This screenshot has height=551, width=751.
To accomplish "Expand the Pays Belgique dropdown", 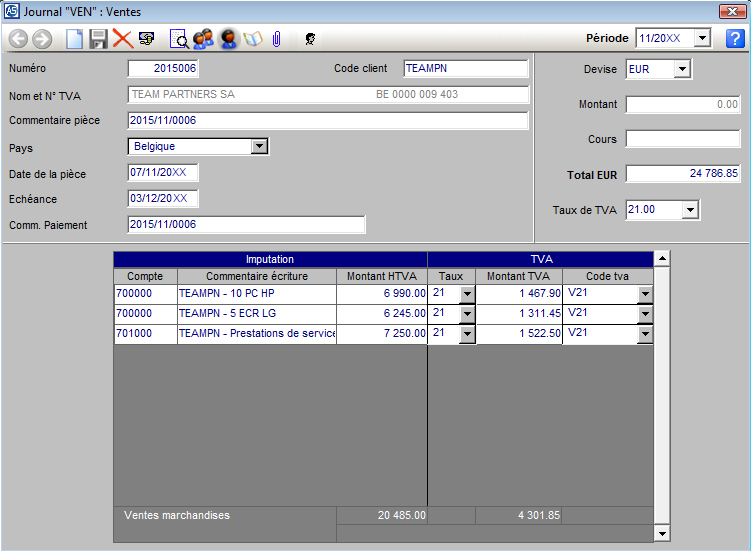I will (x=259, y=146).
